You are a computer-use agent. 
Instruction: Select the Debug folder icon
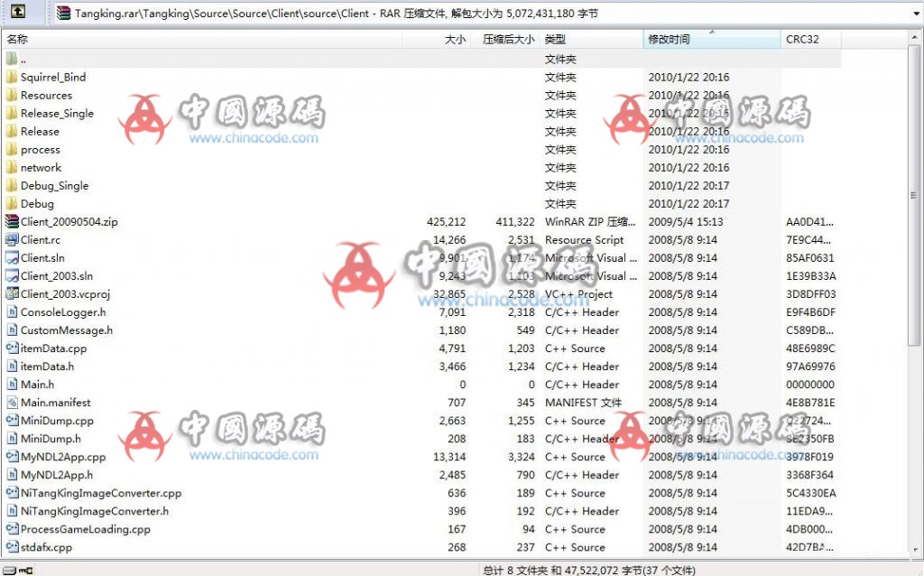pyautogui.click(x=11, y=203)
